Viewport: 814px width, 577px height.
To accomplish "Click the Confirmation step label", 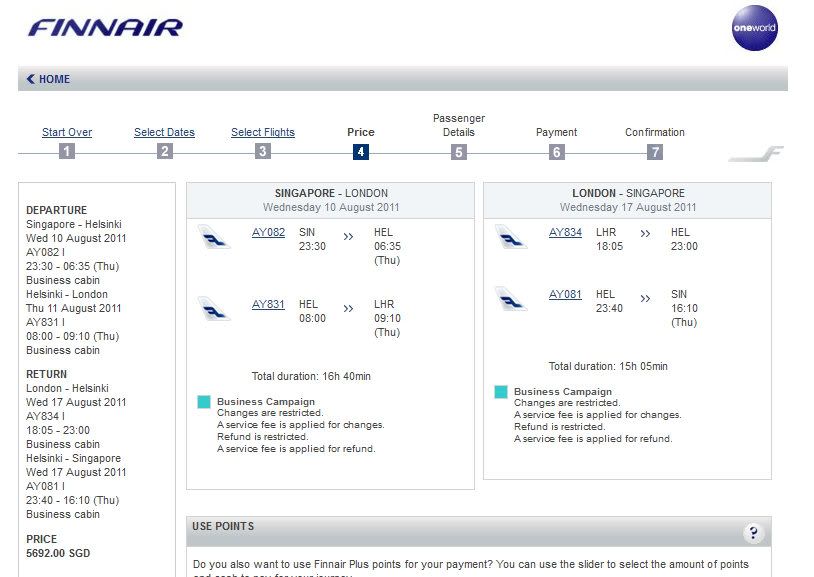I will click(x=655, y=132).
